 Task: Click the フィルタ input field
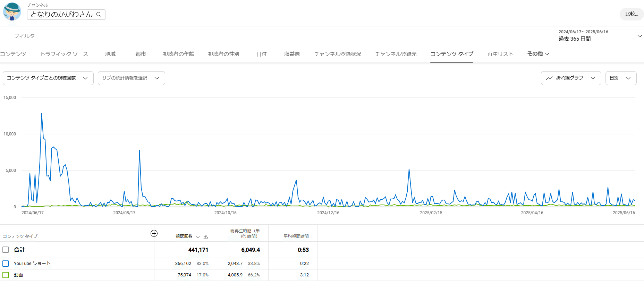tap(24, 36)
